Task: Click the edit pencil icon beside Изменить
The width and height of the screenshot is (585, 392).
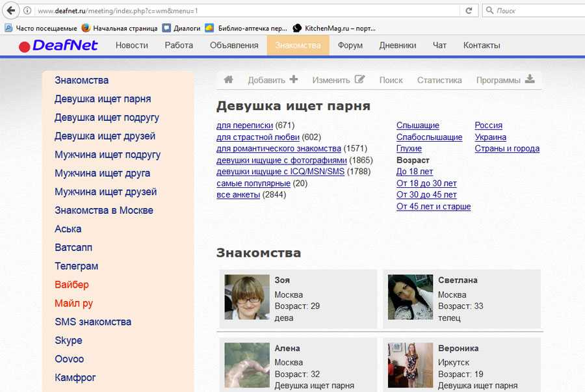Action: [359, 79]
